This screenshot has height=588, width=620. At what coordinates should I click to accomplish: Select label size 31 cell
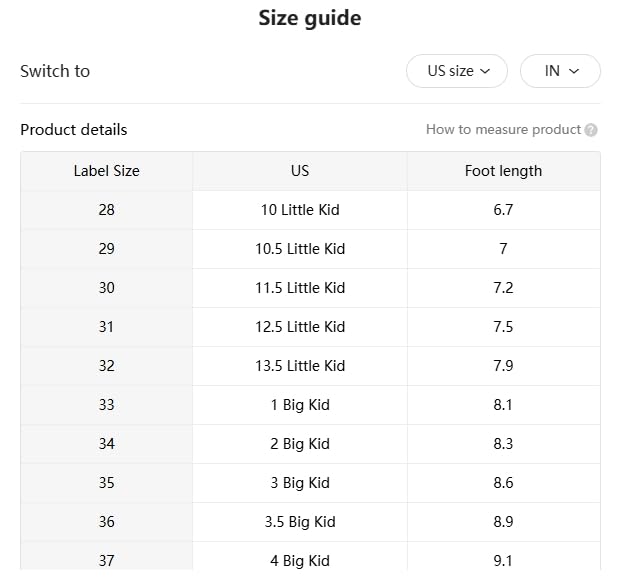106,327
